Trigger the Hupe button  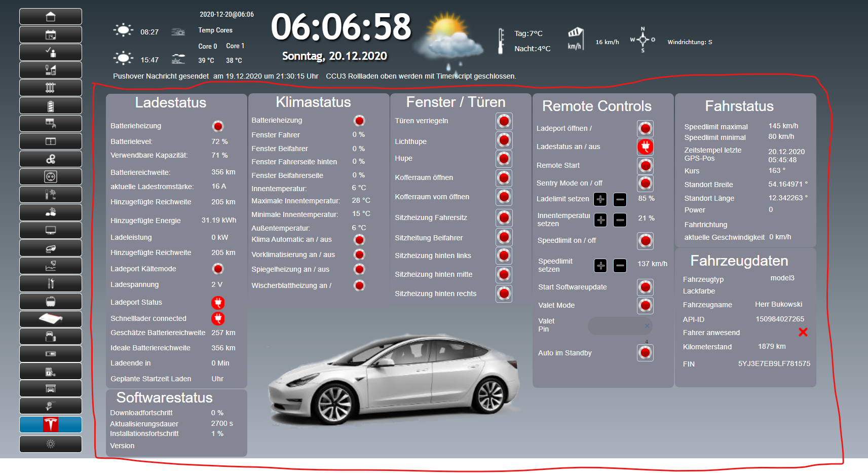(504, 159)
